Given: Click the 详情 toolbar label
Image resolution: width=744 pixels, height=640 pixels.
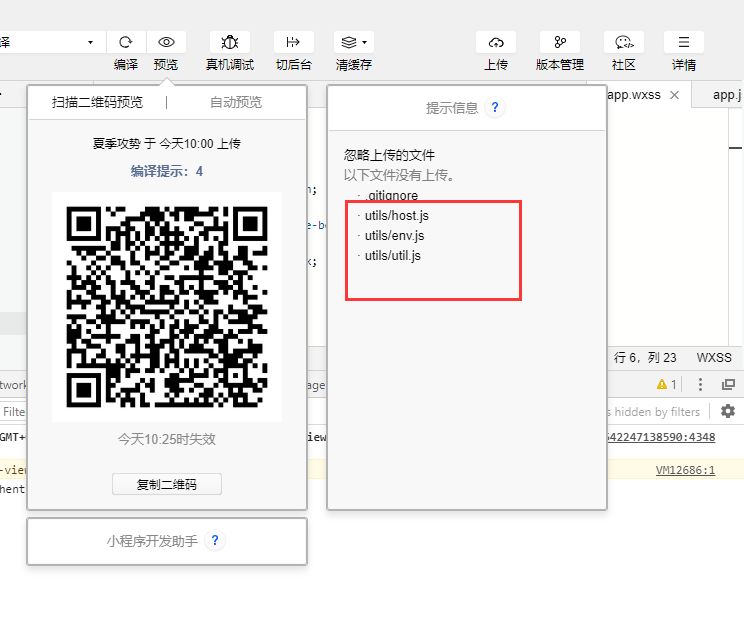Looking at the screenshot, I should (x=684, y=65).
